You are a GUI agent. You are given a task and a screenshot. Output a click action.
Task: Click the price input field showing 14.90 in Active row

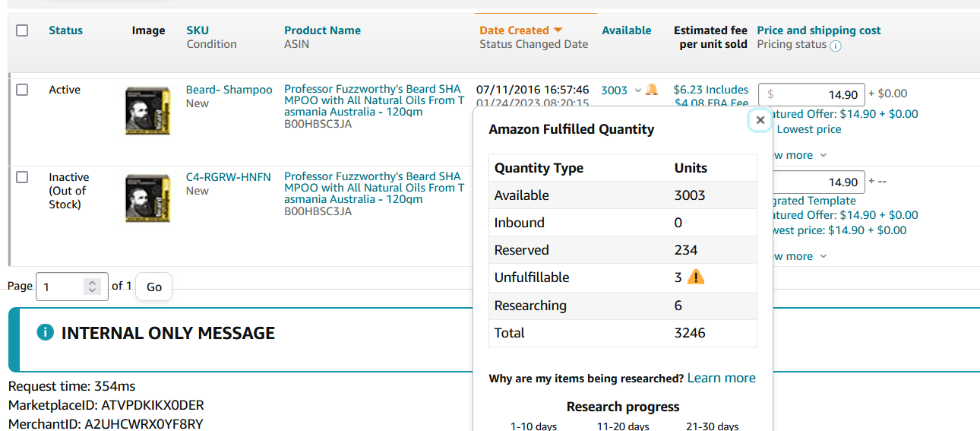pos(811,94)
